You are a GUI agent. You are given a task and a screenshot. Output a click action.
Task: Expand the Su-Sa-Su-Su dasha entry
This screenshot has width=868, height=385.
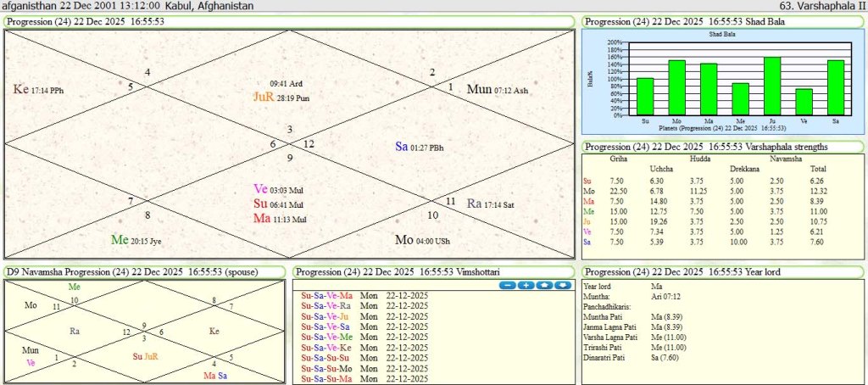pos(327,358)
